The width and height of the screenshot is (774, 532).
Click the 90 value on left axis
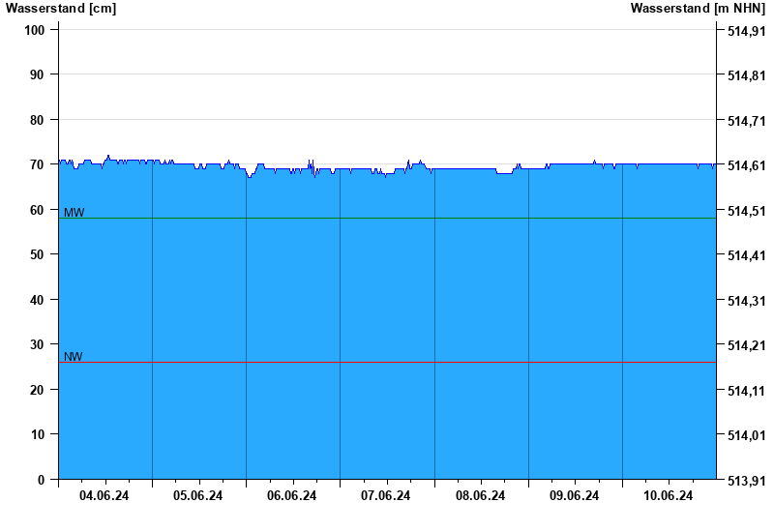point(37,75)
